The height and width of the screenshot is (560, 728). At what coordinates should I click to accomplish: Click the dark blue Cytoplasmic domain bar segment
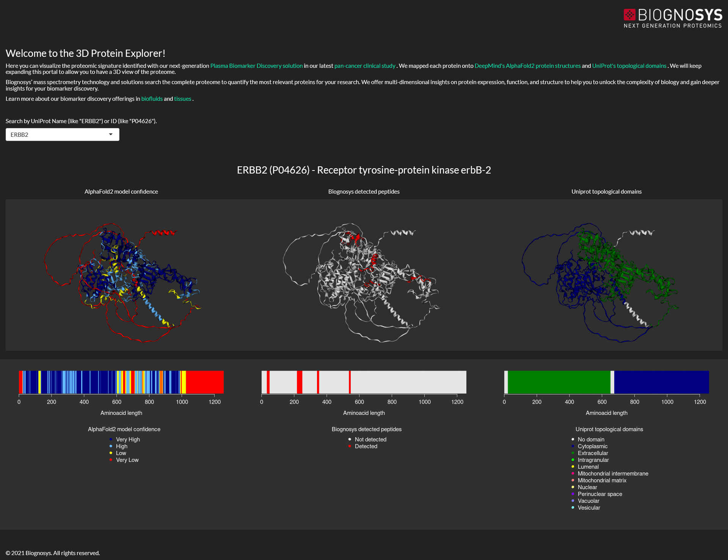(662, 382)
